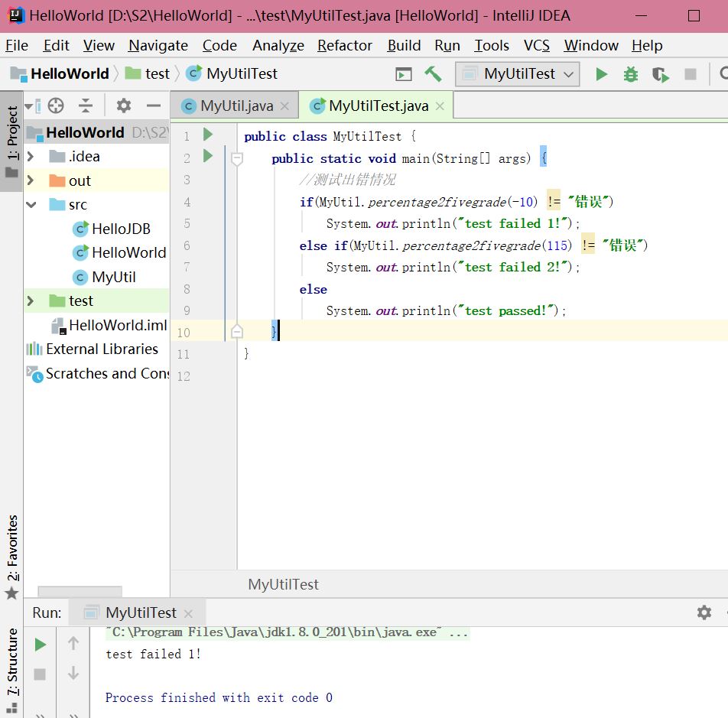The width and height of the screenshot is (728, 718).
Task: Start debugging with the bug icon
Action: (630, 74)
